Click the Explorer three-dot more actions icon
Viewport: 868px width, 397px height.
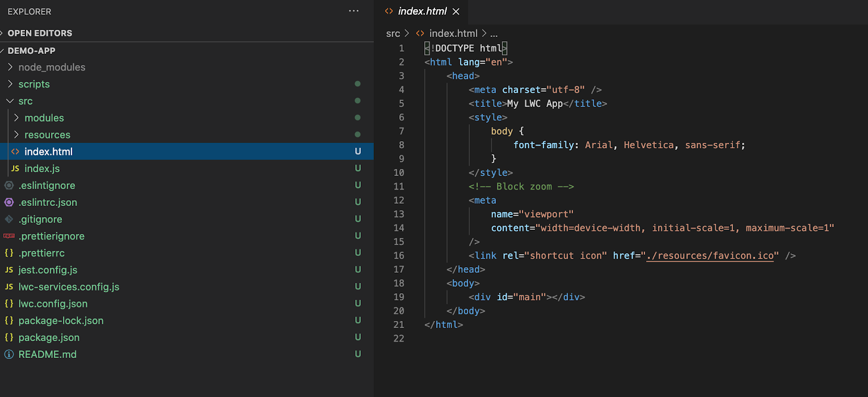[354, 11]
